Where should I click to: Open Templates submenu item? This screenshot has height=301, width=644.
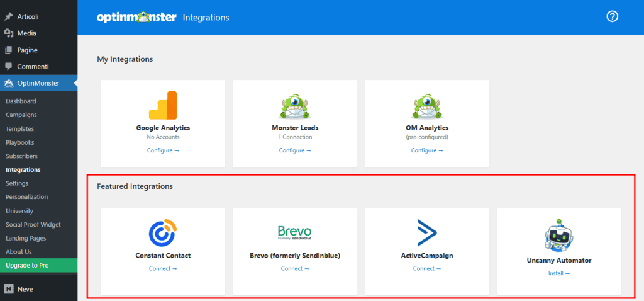point(19,128)
